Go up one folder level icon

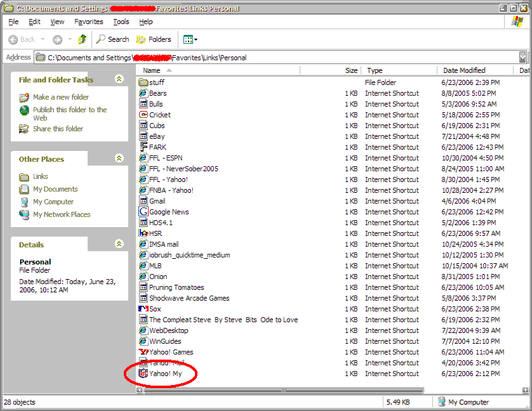point(82,39)
